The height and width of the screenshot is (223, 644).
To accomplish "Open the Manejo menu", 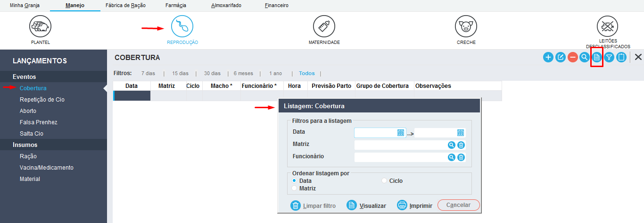I will pyautogui.click(x=75, y=6).
